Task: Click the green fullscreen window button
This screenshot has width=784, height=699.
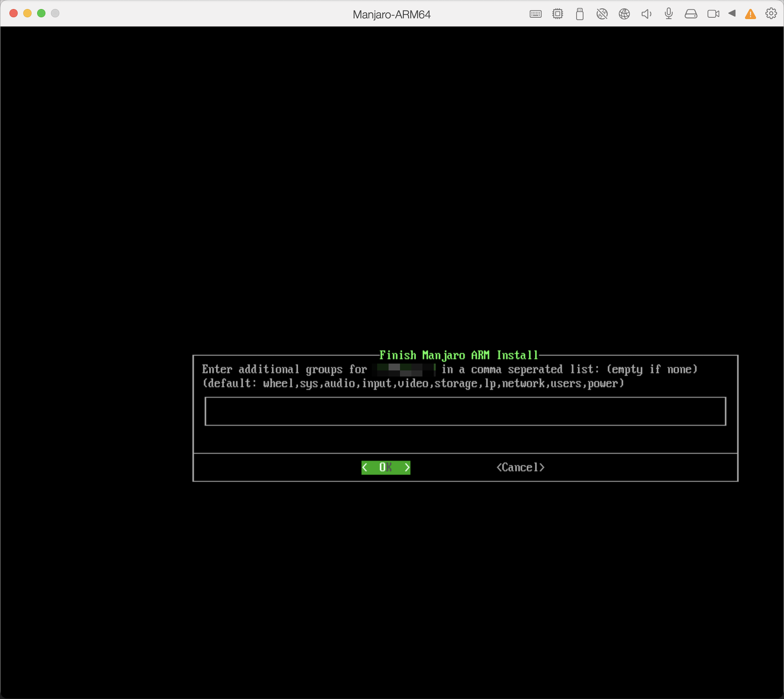Action: click(41, 13)
